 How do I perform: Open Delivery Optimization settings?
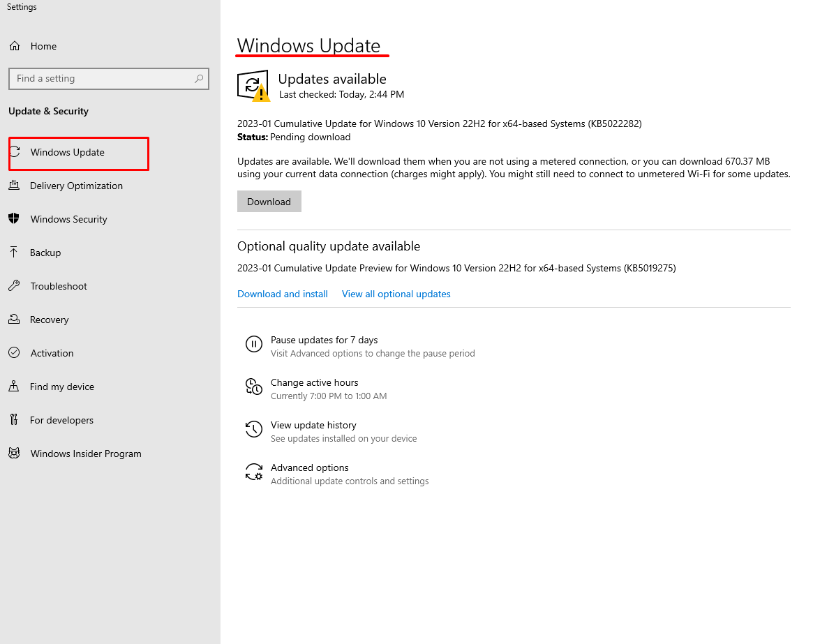point(76,186)
